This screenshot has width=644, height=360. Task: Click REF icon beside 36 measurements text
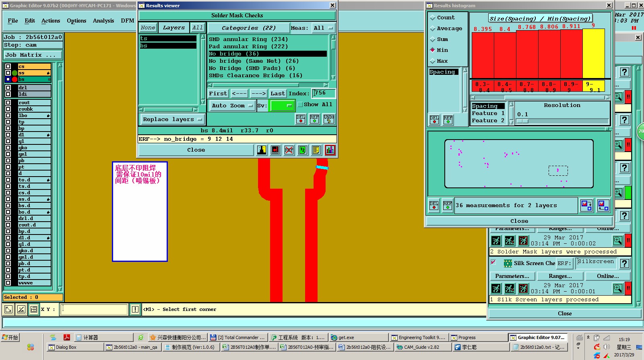tap(448, 206)
